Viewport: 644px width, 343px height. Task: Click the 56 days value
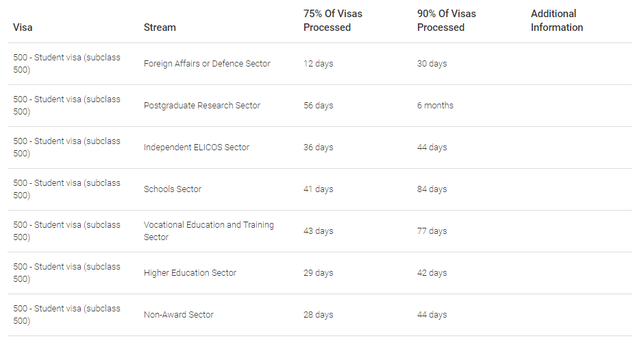(x=318, y=106)
